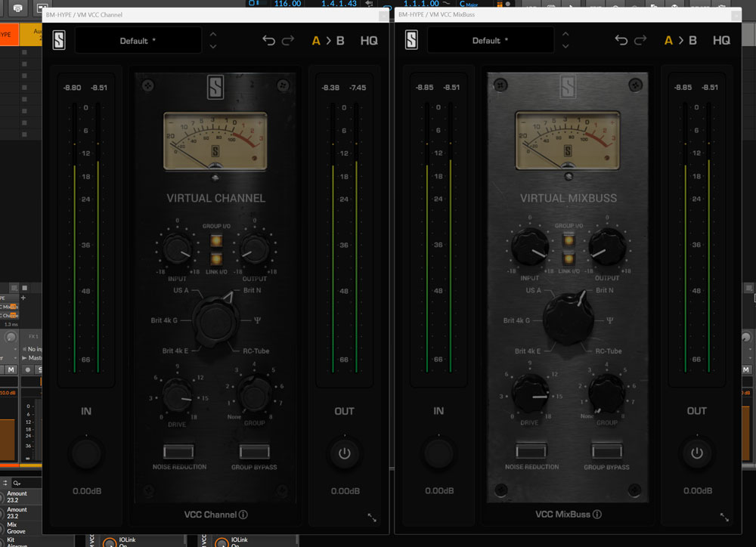
Task: Toggle HQ mode in VCC MixBuss
Action: tap(721, 41)
